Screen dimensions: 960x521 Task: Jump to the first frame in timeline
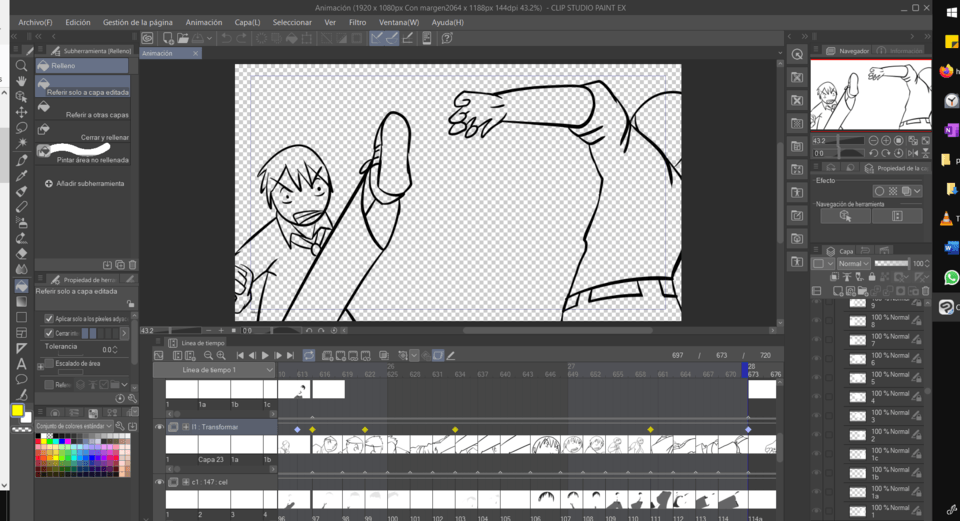point(240,356)
